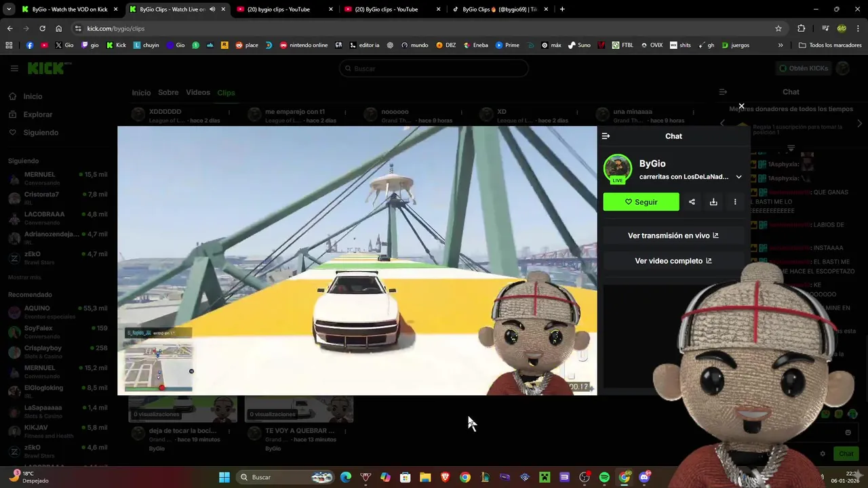868x488 pixels.
Task: Show more bookmarks chevron
Action: (781, 45)
